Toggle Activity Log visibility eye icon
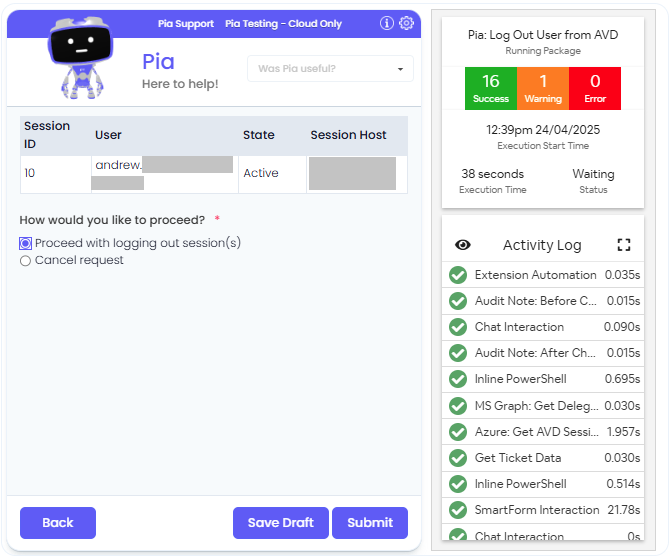 [463, 245]
